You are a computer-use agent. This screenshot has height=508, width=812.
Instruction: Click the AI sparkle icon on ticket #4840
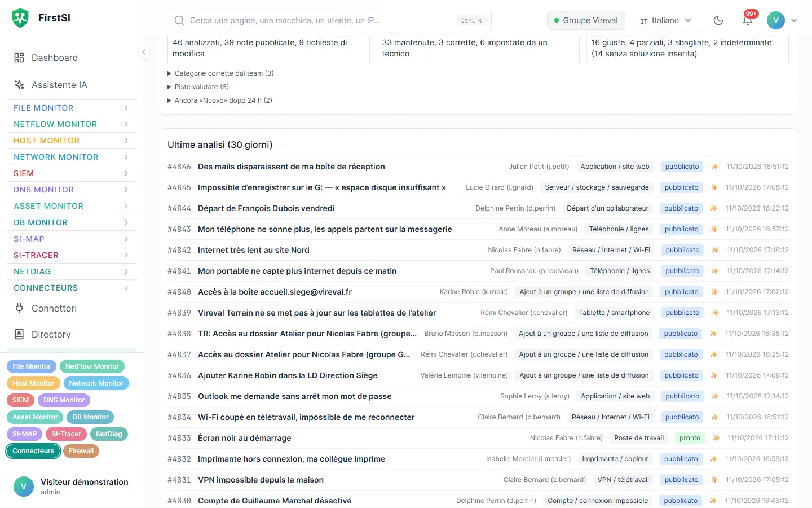coord(714,292)
